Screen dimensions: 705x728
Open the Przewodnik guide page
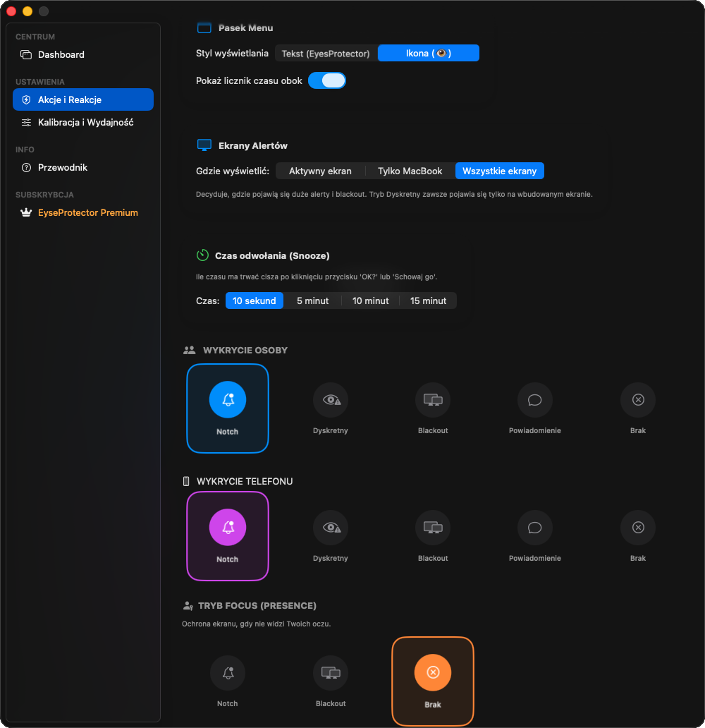tap(63, 167)
